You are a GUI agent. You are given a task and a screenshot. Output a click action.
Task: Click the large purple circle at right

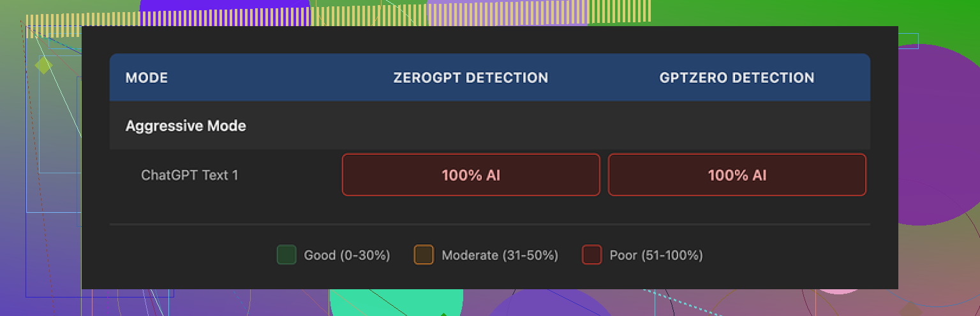click(x=938, y=134)
